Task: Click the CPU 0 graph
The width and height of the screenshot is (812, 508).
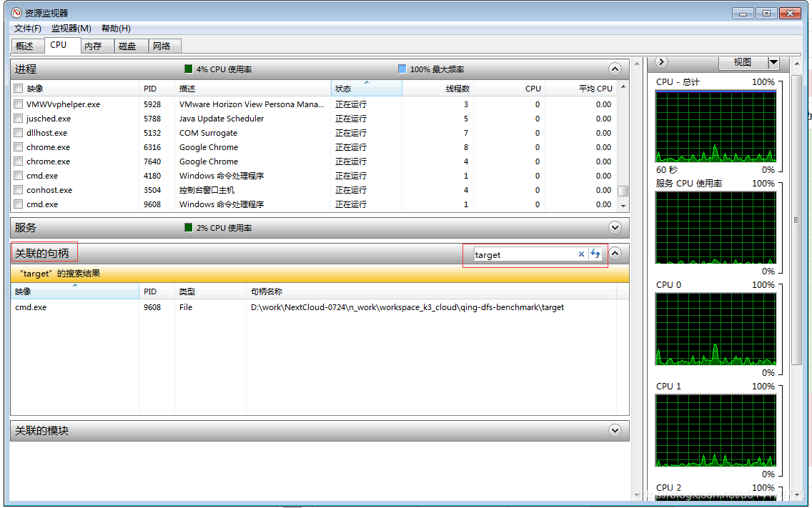Action: [716, 329]
